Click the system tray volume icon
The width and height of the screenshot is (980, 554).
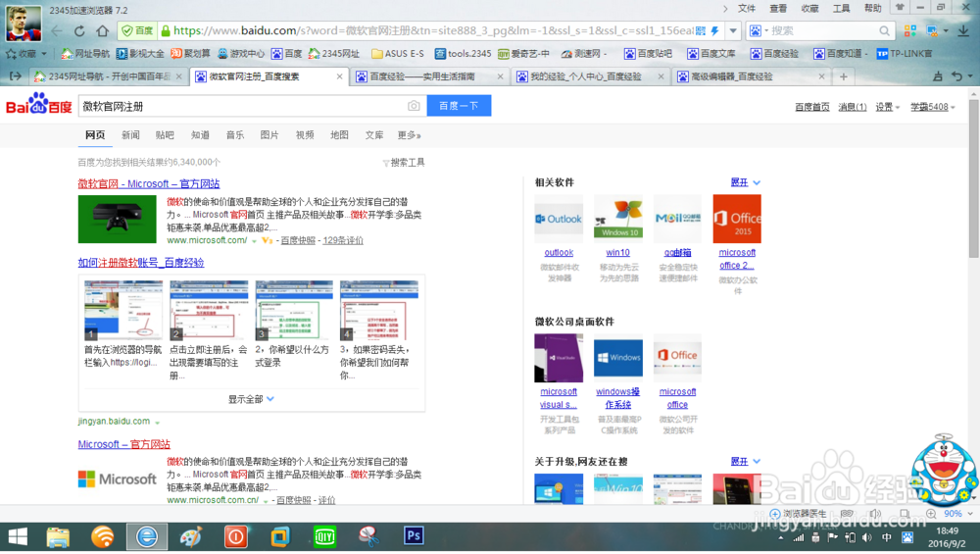point(867,537)
